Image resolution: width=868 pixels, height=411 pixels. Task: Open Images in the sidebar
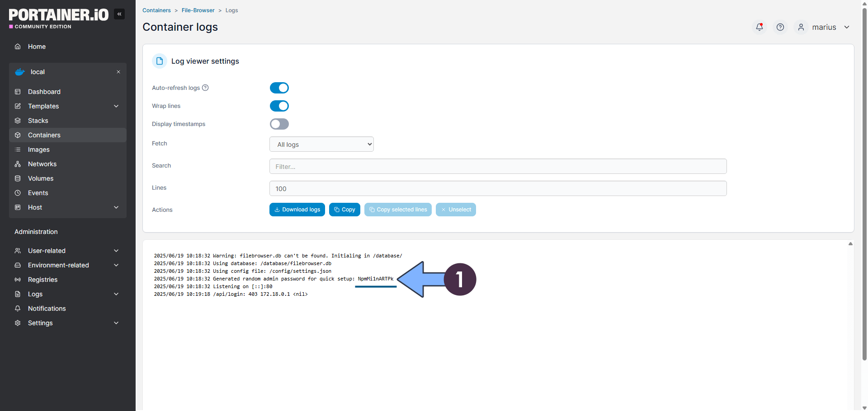(39, 149)
